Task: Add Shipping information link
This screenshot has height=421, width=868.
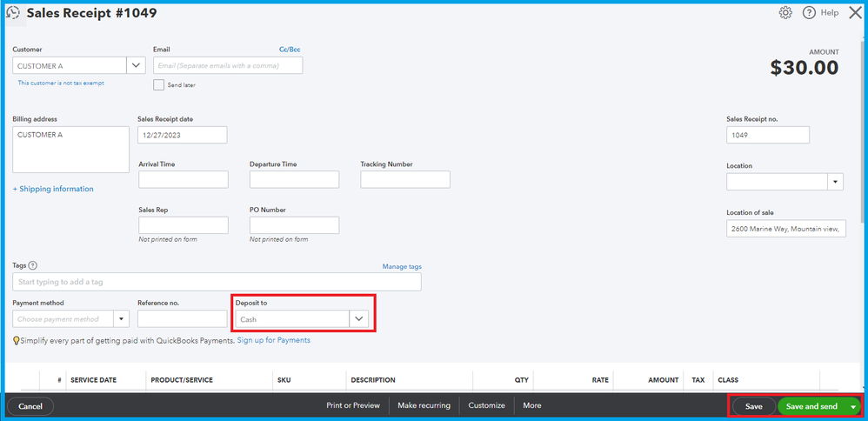Action: pos(53,189)
